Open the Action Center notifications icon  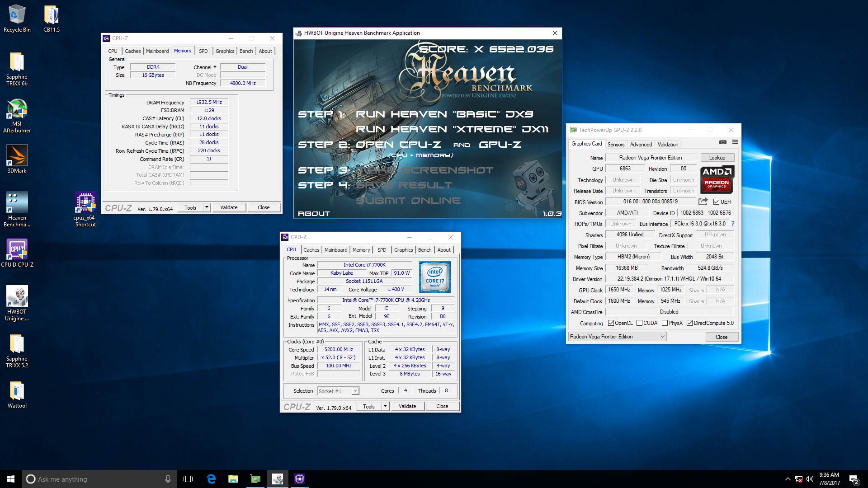pyautogui.click(x=854, y=479)
